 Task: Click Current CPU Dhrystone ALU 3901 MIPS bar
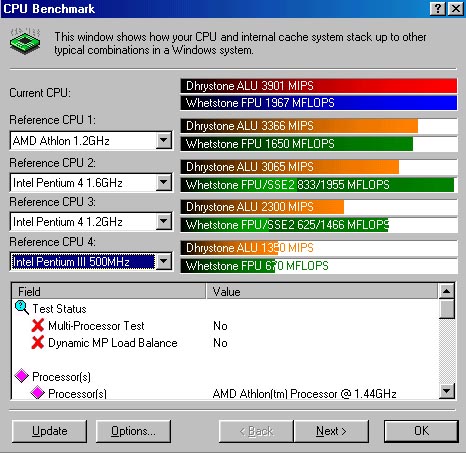pyautogui.click(x=319, y=86)
